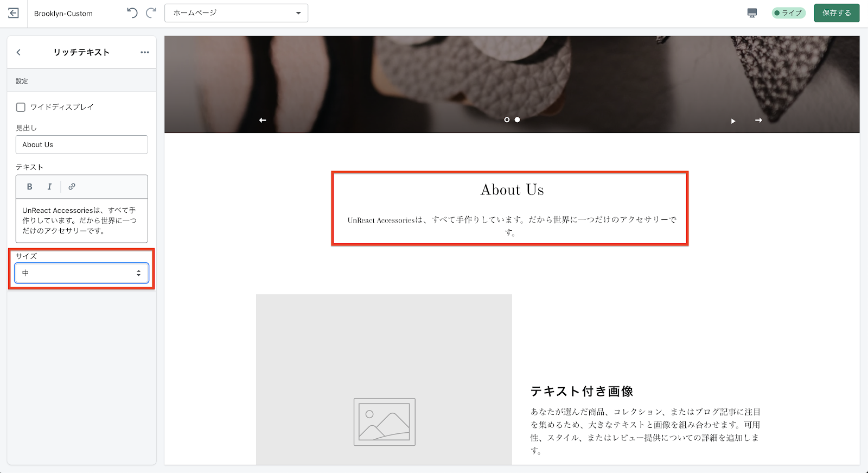Click the 保存する save button
Image resolution: width=868 pixels, height=473 pixels.
tap(837, 13)
